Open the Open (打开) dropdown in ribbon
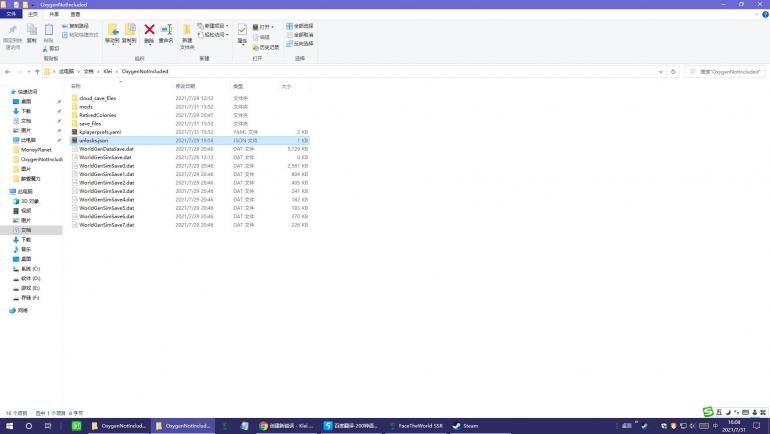 click(x=263, y=27)
